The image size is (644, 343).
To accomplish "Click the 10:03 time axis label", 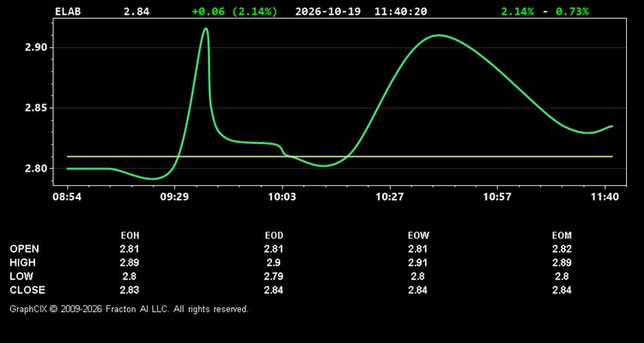I will pyautogui.click(x=282, y=197).
